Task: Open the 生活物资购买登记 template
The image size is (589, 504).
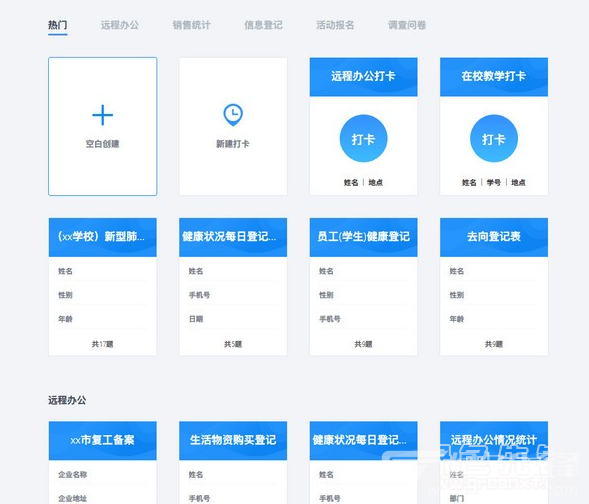Action: click(233, 440)
